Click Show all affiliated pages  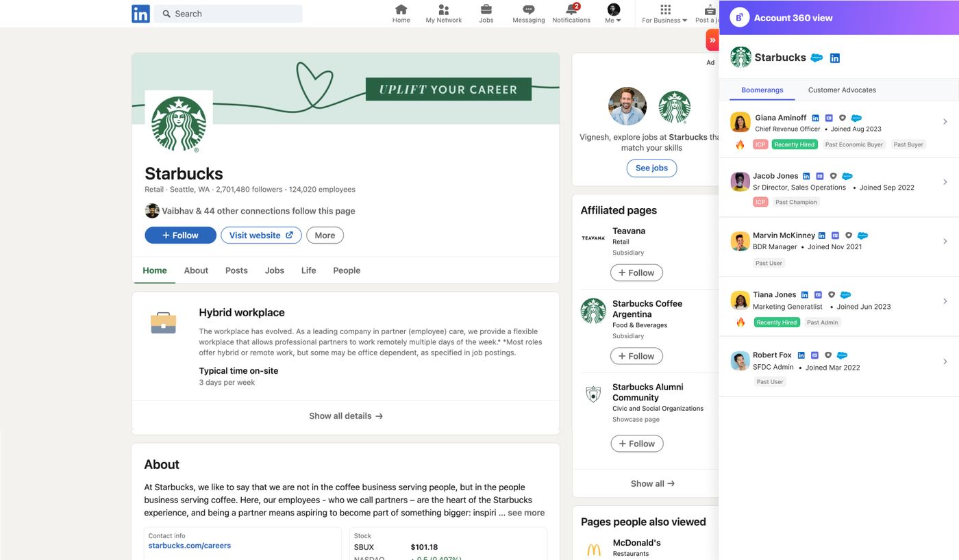point(653,483)
